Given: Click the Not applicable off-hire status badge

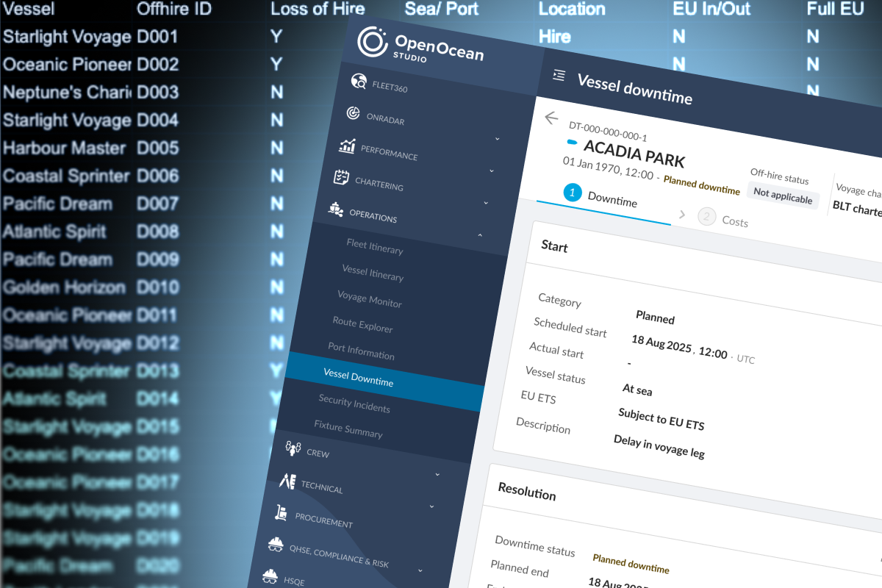Looking at the screenshot, I should click(x=782, y=196).
